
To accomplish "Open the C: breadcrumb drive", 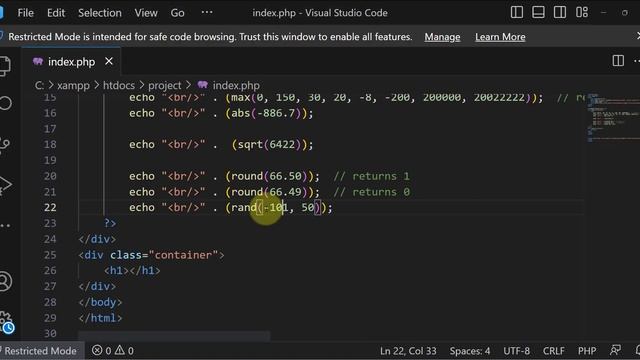I will pyautogui.click(x=39, y=85).
